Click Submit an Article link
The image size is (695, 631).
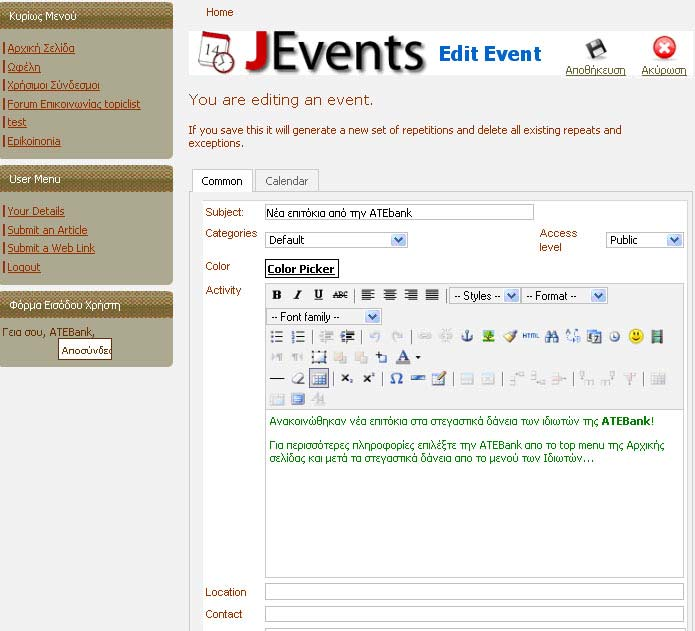click(x=47, y=230)
